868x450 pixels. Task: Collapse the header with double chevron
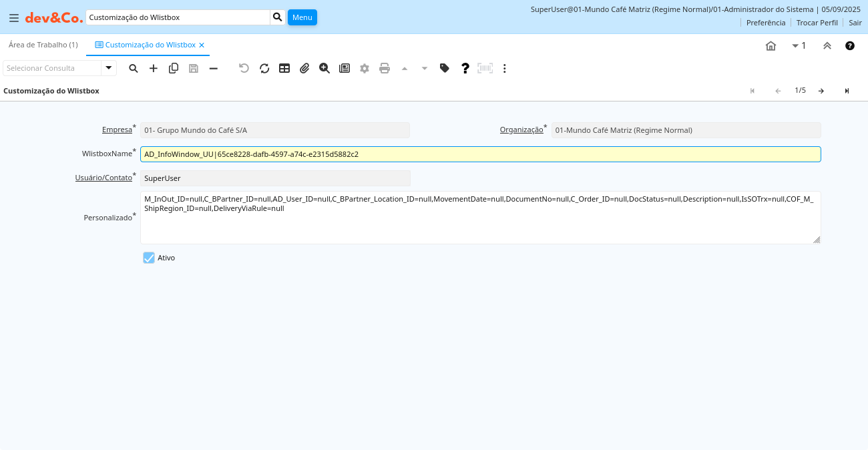pyautogui.click(x=827, y=45)
